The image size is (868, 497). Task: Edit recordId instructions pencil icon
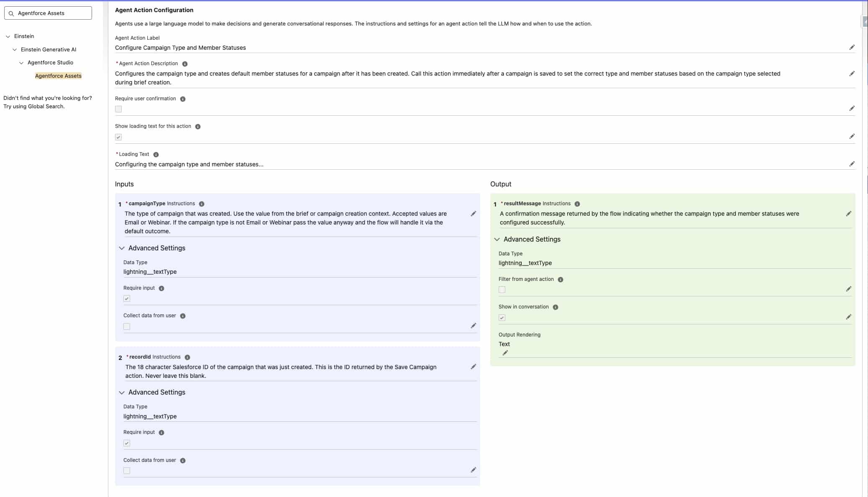tap(473, 367)
